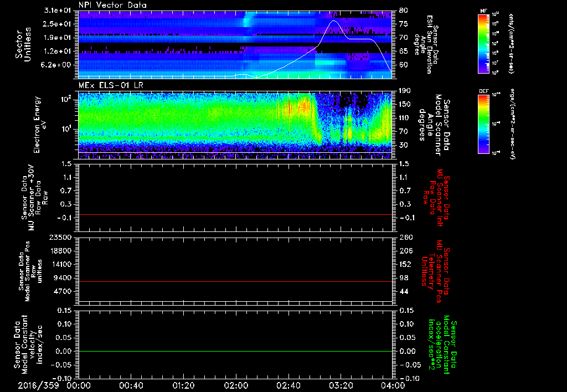The height and width of the screenshot is (392, 567).
Task: Click the 03:20 time axis tick label
Action: tap(340, 385)
